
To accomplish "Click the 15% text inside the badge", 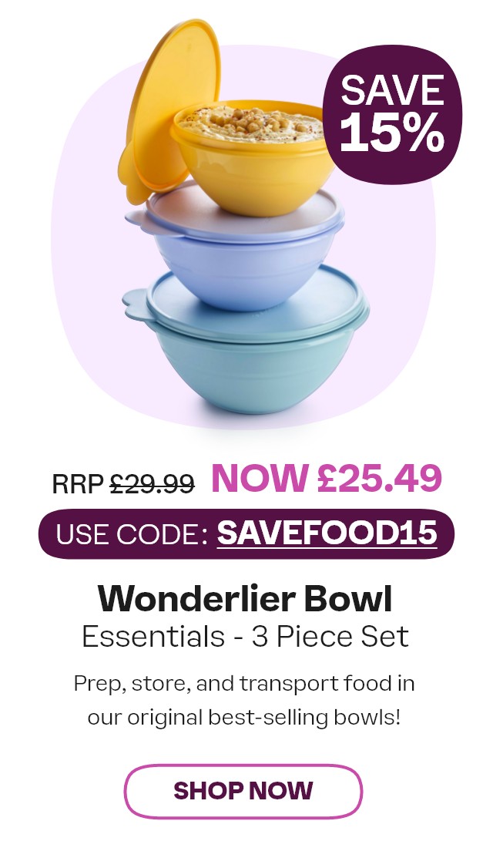I will coord(392,133).
